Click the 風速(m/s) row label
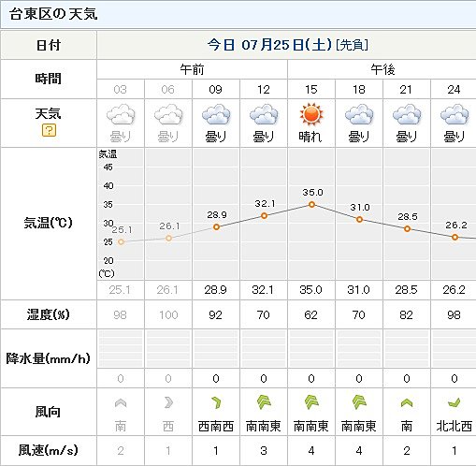Viewport: 476px width, 466px height. coord(49,450)
